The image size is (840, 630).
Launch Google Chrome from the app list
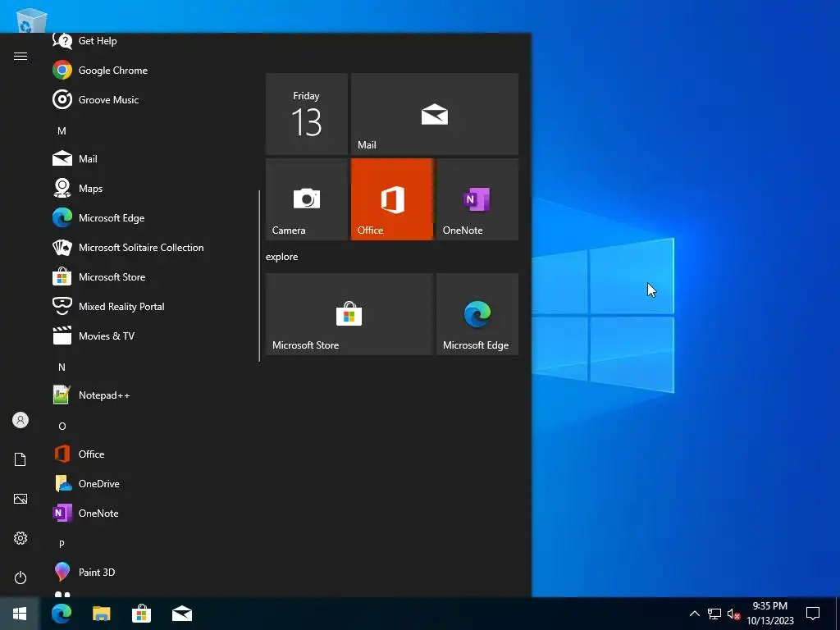(x=150, y=71)
